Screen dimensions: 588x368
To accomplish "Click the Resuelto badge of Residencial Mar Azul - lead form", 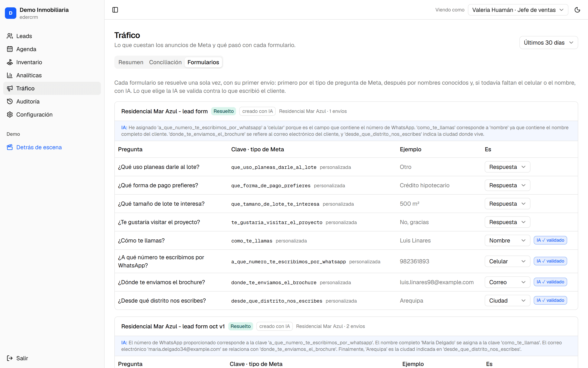I will (x=223, y=111).
